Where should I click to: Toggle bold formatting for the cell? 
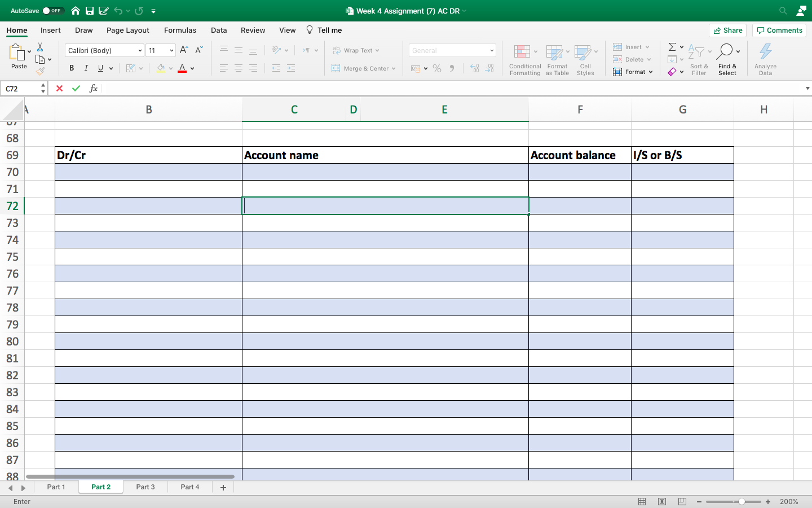(72, 68)
